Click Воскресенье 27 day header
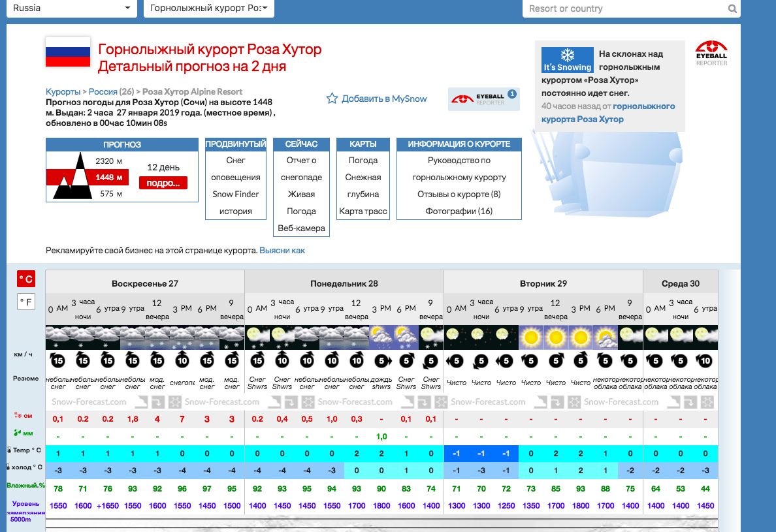 pos(144,283)
